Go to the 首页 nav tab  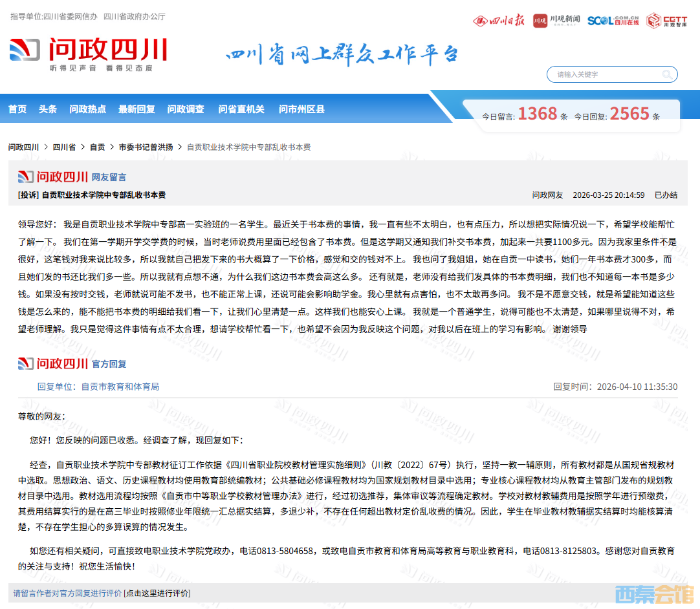17,109
